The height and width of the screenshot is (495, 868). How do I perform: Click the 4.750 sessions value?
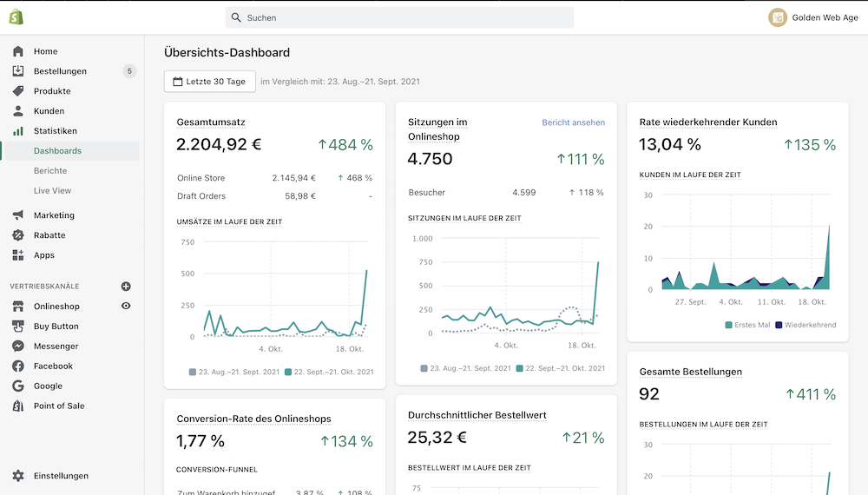431,159
